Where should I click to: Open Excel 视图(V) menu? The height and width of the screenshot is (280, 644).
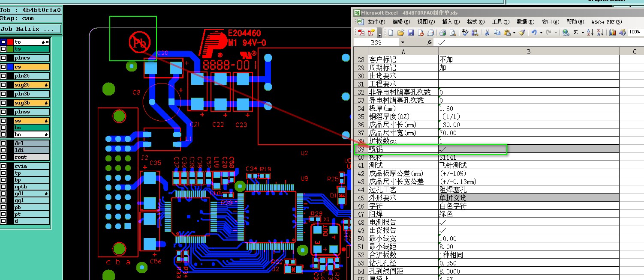point(426,22)
